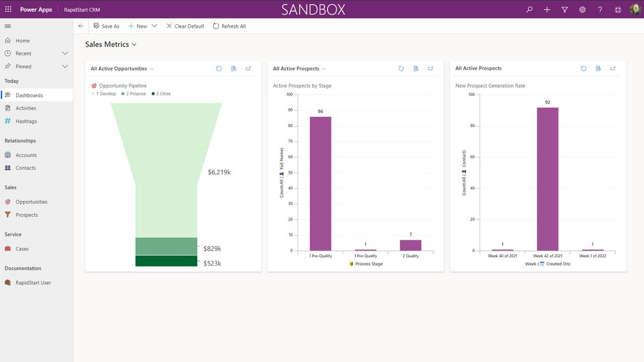644x362 pixels.
Task: Click the search magnifier icon
Action: tap(529, 10)
